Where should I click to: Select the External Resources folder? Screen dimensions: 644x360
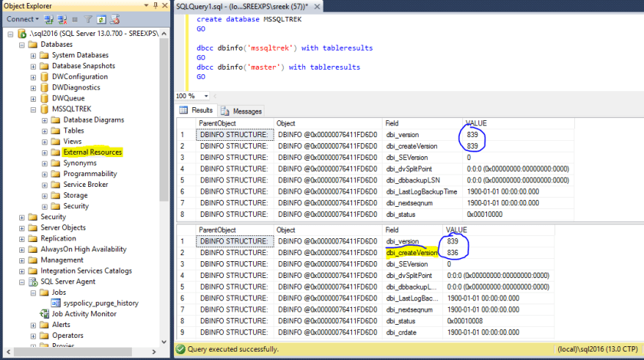[x=92, y=152]
